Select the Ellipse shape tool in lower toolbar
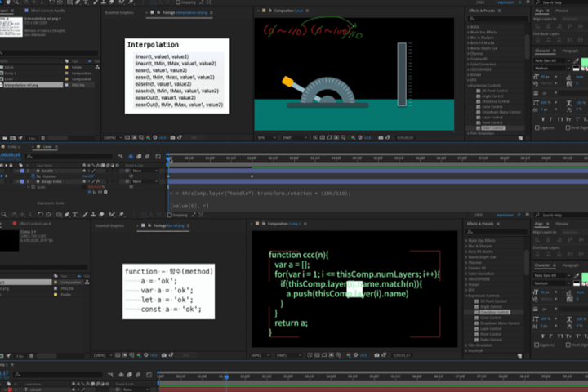Image resolution: width=588 pixels, height=392 pixels. (59, 215)
